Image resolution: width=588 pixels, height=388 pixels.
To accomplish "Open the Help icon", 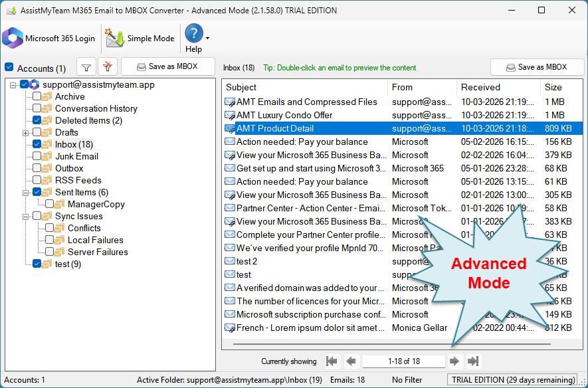I will pyautogui.click(x=193, y=35).
